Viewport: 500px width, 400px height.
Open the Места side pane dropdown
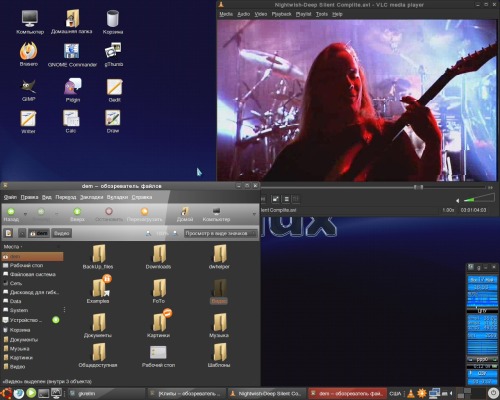[13, 247]
